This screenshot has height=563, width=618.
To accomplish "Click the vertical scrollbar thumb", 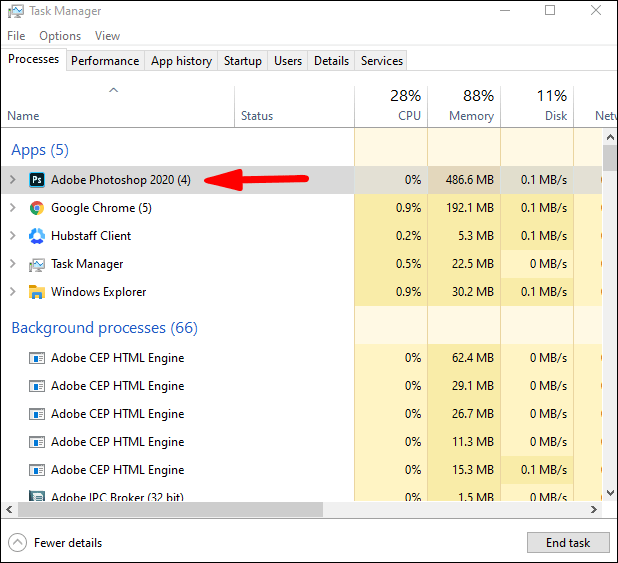I will [610, 158].
